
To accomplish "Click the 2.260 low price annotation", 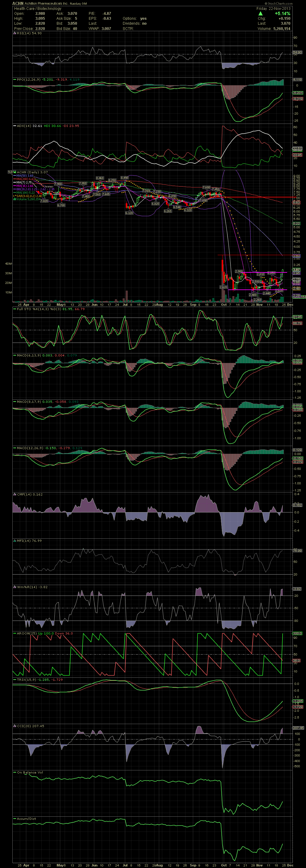I will coord(257,300).
